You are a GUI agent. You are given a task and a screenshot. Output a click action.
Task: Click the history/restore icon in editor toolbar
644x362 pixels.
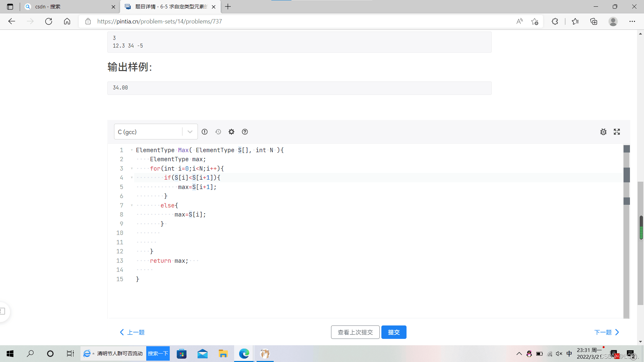[x=218, y=132]
